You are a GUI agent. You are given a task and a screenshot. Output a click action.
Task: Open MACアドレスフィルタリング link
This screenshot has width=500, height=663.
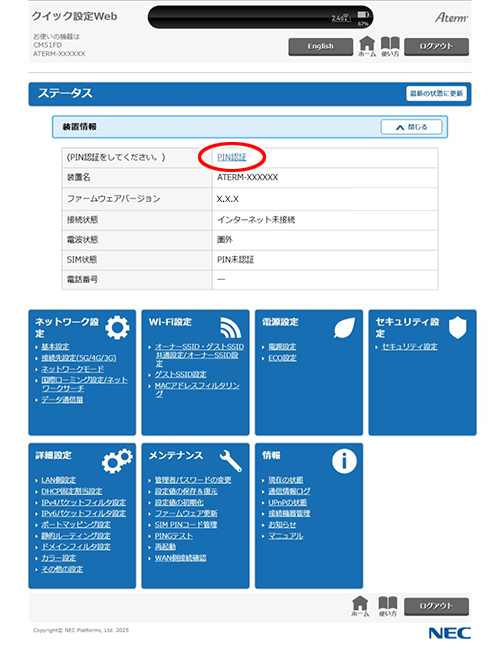197,389
